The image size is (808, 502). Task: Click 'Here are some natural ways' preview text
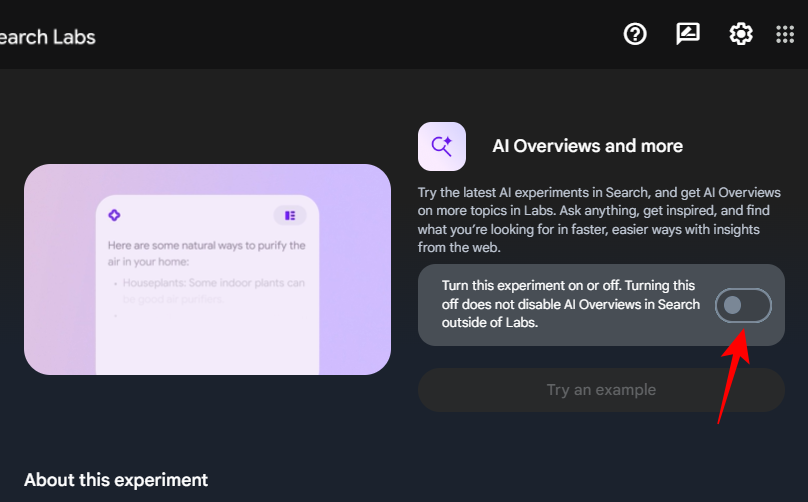(207, 253)
